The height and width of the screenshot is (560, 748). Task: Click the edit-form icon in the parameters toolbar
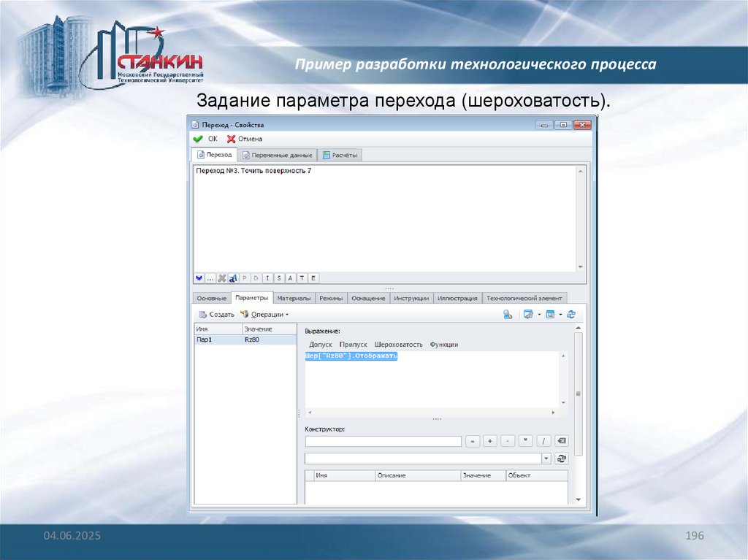528,315
